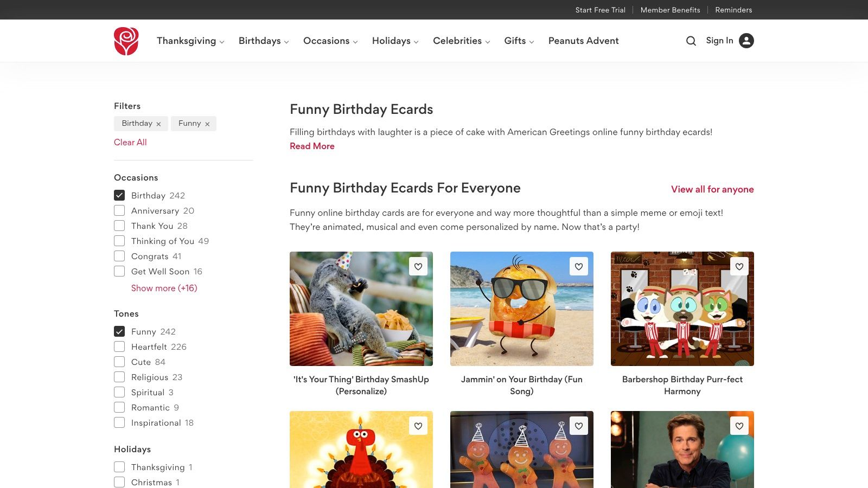
Task: Remove the Funny filter chip
Action: pos(208,123)
